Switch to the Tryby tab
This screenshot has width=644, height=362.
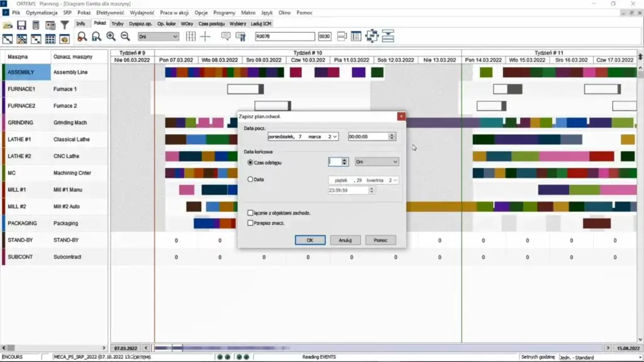coord(118,23)
